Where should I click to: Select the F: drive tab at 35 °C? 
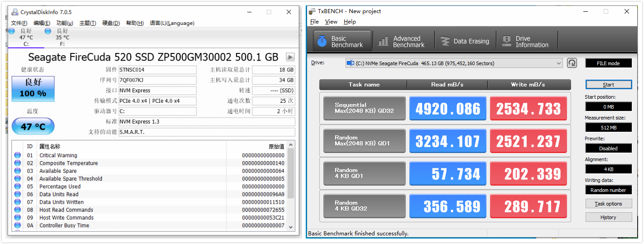62,37
